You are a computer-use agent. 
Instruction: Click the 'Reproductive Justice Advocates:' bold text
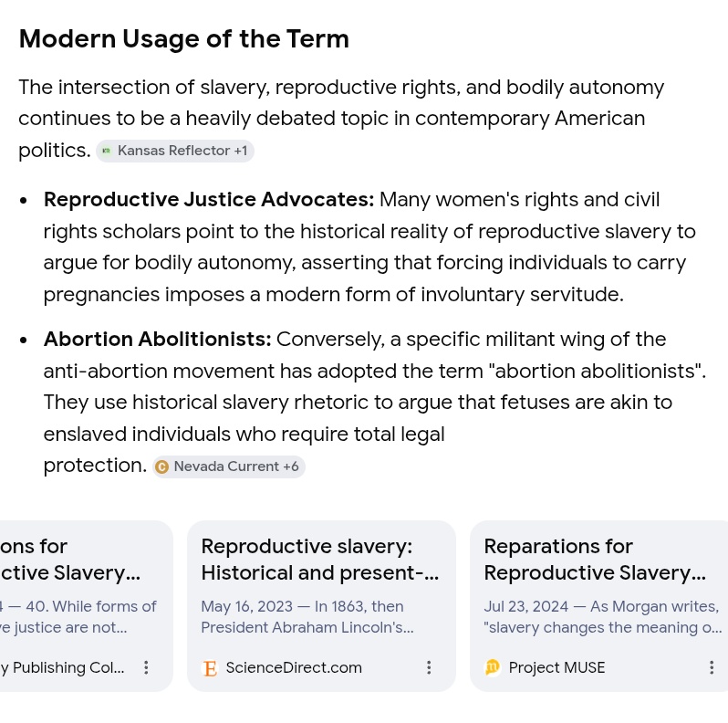tap(209, 200)
